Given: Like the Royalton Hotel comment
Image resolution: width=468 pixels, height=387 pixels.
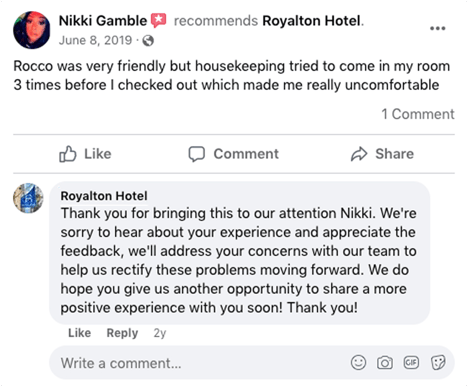Looking at the screenshot, I should (79, 333).
